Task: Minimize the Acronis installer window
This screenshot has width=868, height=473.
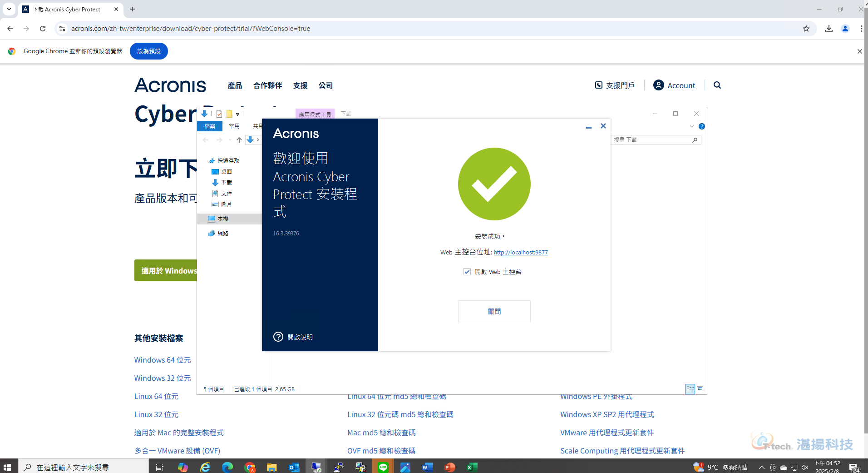Action: (x=589, y=126)
